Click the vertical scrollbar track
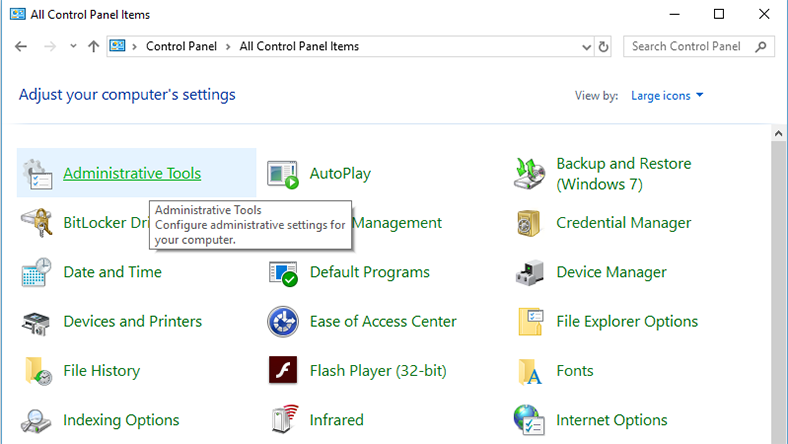The height and width of the screenshot is (444, 788). click(x=778, y=293)
